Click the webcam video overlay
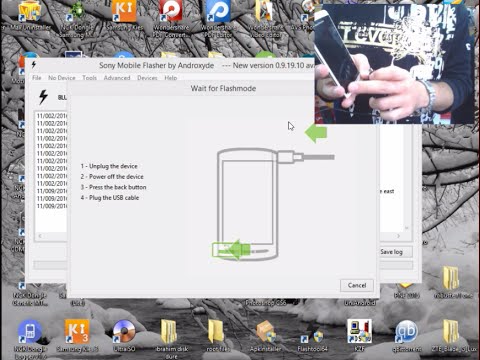 pyautogui.click(x=394, y=63)
